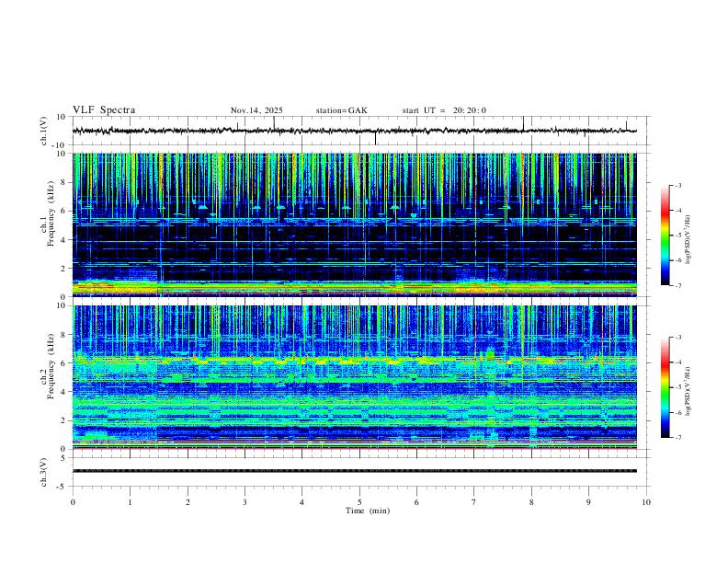Click the "4" kHz tick on ch.1 frequency axis
Screen dimensions: 728x563
point(63,239)
